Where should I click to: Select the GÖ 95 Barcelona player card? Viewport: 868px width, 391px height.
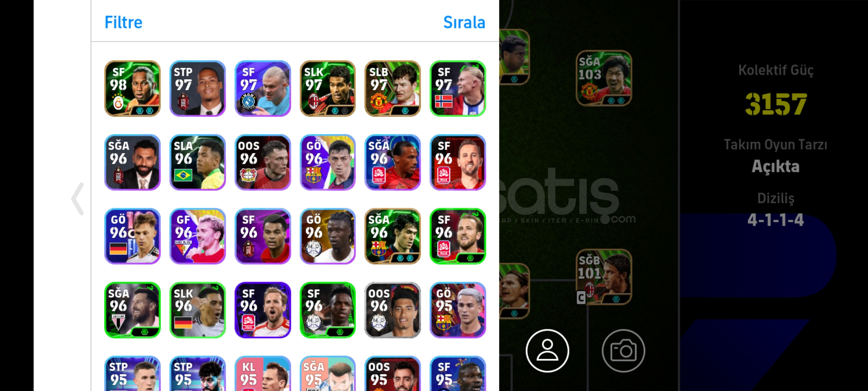[x=458, y=310]
